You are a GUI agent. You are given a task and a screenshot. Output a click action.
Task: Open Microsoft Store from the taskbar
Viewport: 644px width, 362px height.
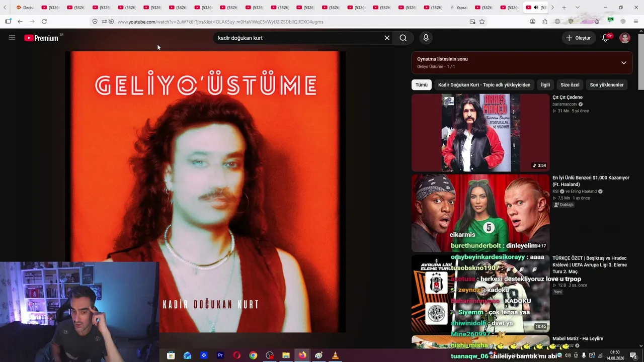pos(171,355)
